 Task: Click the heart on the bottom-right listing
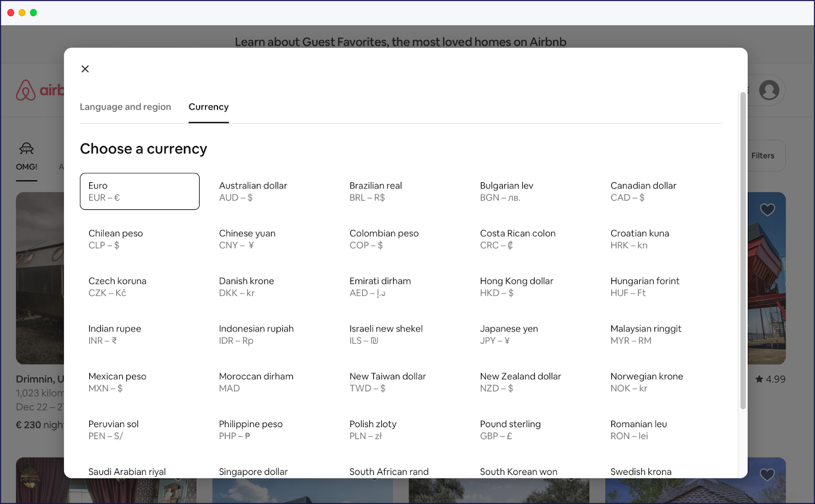point(768,474)
